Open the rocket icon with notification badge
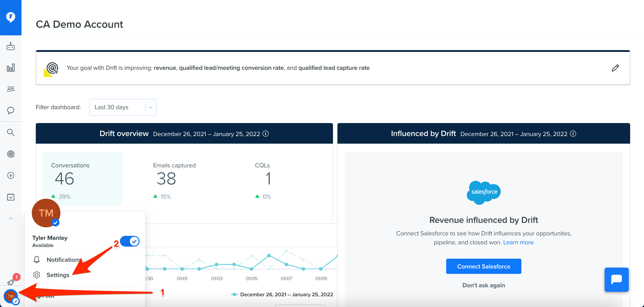 [x=11, y=282]
